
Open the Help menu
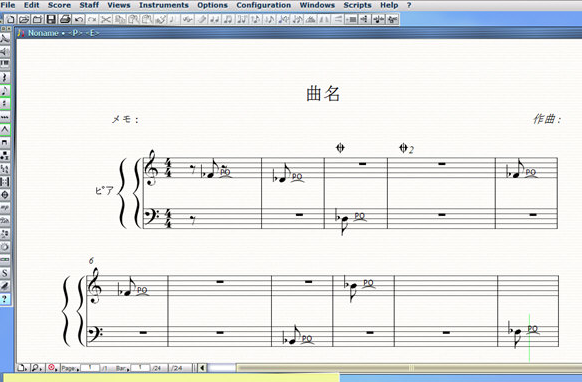(x=389, y=5)
